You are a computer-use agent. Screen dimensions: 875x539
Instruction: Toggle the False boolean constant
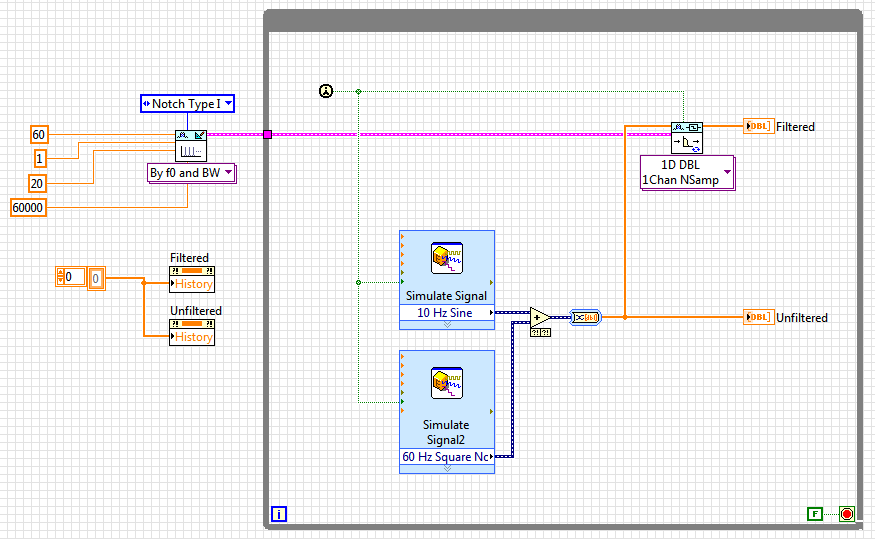pyautogui.click(x=816, y=514)
